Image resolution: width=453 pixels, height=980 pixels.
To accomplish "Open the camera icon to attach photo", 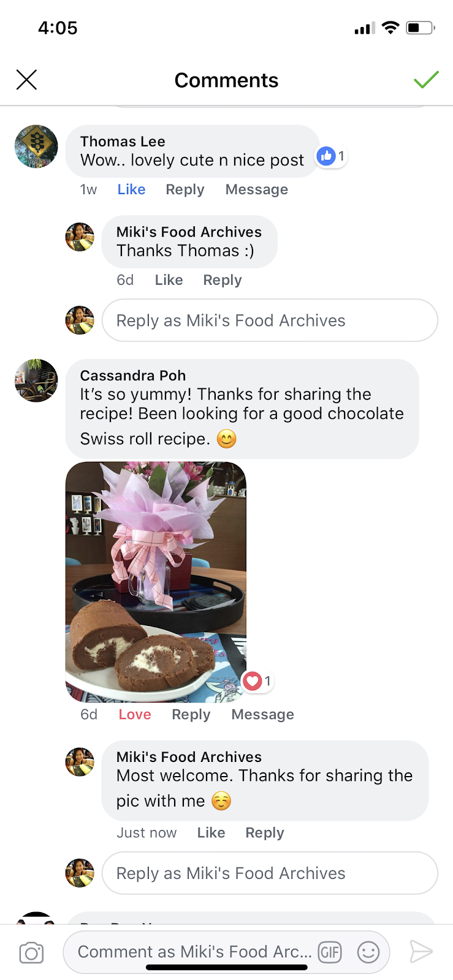I will (x=31, y=952).
